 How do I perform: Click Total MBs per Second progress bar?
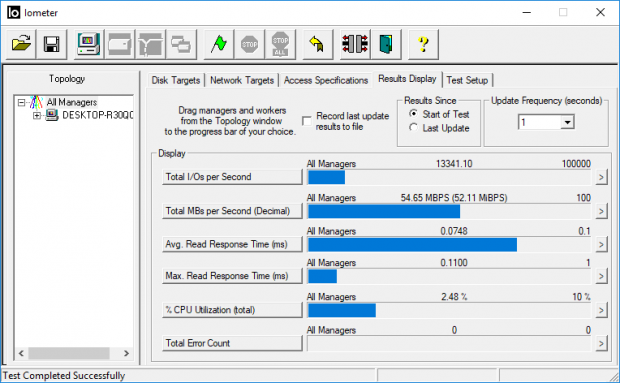tap(449, 211)
